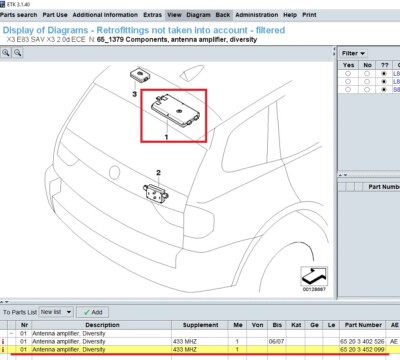This screenshot has height=360, width=400.
Task: Select No radio in first filter row
Action: point(367,73)
